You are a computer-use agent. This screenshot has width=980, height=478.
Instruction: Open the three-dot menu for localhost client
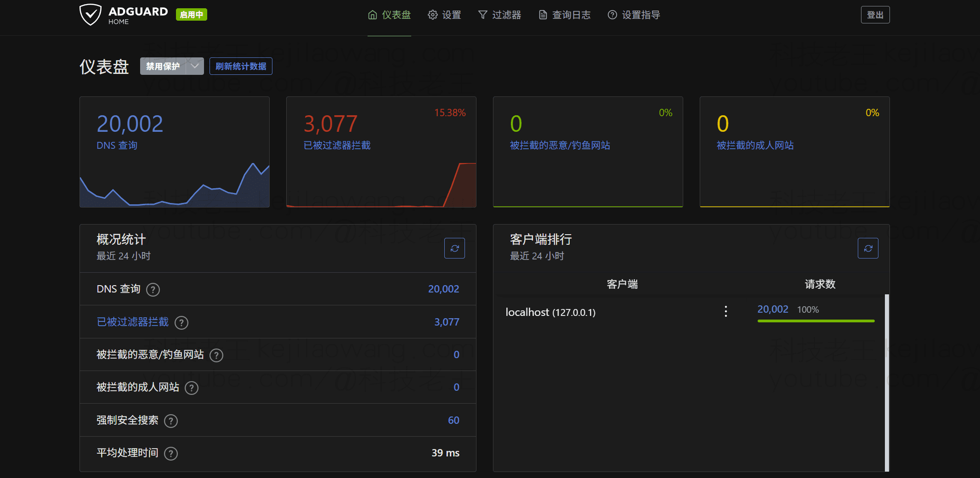pyautogui.click(x=726, y=311)
